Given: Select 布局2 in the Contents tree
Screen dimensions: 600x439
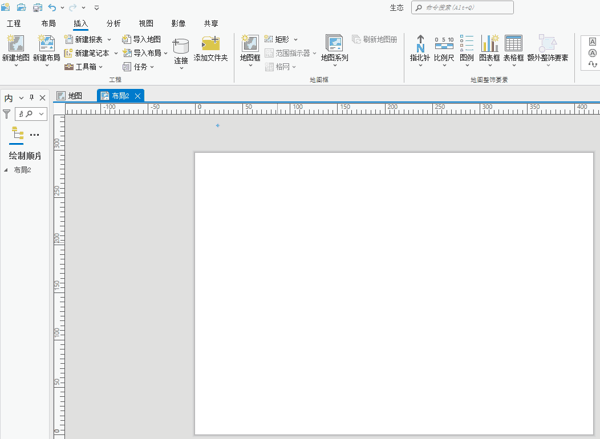Looking at the screenshot, I should 23,170.
